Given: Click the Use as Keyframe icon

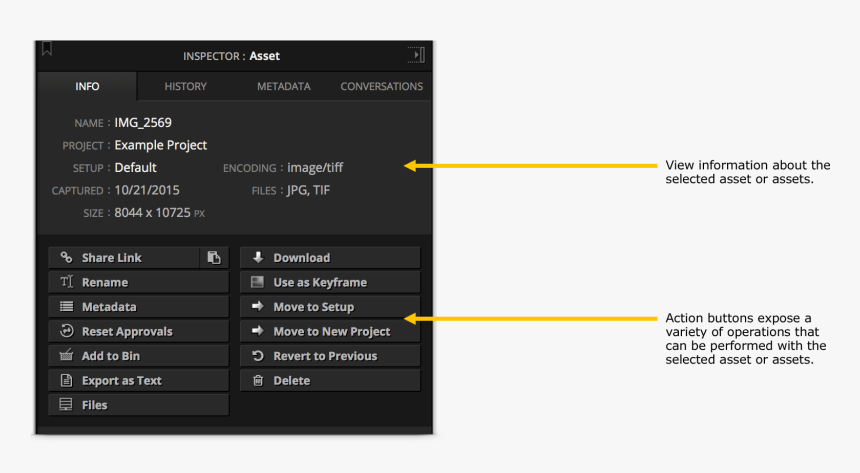Looking at the screenshot, I should pos(258,282).
